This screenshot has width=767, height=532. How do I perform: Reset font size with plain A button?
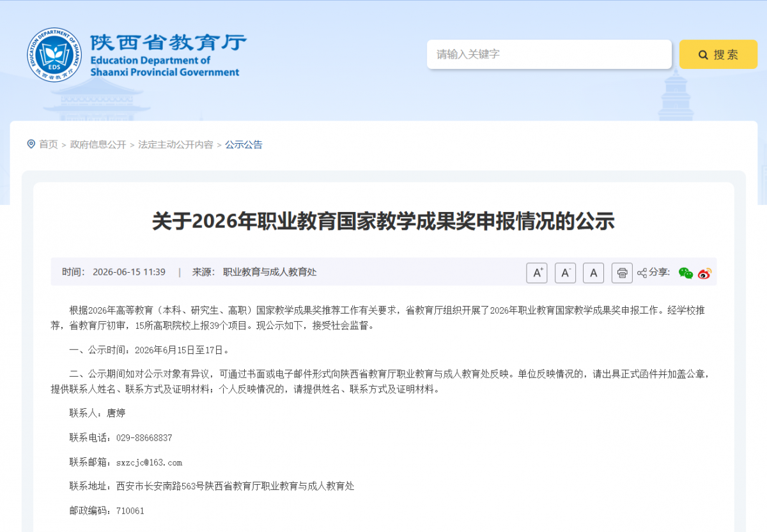tap(593, 273)
